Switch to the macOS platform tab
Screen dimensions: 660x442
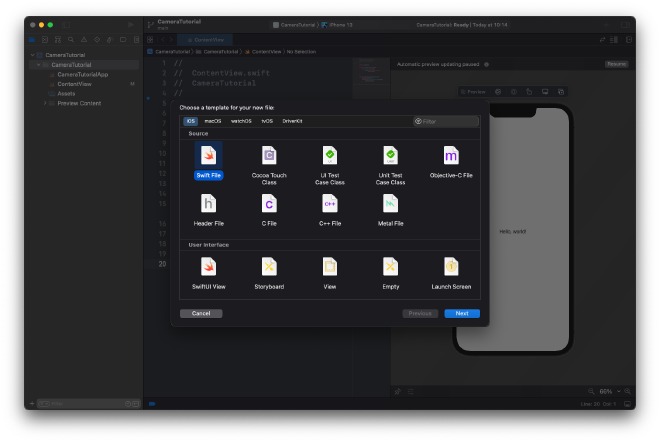tap(213, 121)
